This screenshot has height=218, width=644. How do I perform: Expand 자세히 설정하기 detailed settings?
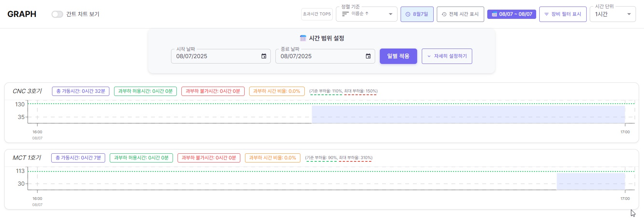(447, 56)
